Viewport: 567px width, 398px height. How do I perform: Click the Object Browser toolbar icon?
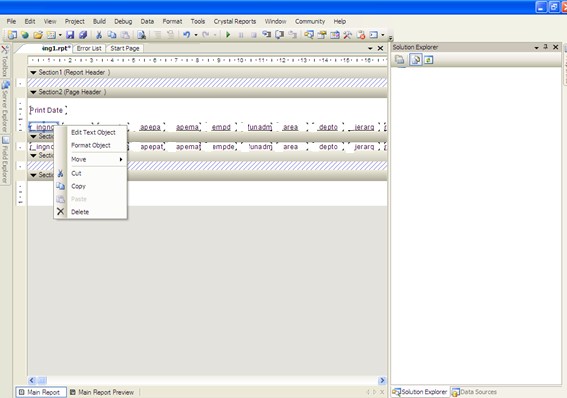point(334,35)
